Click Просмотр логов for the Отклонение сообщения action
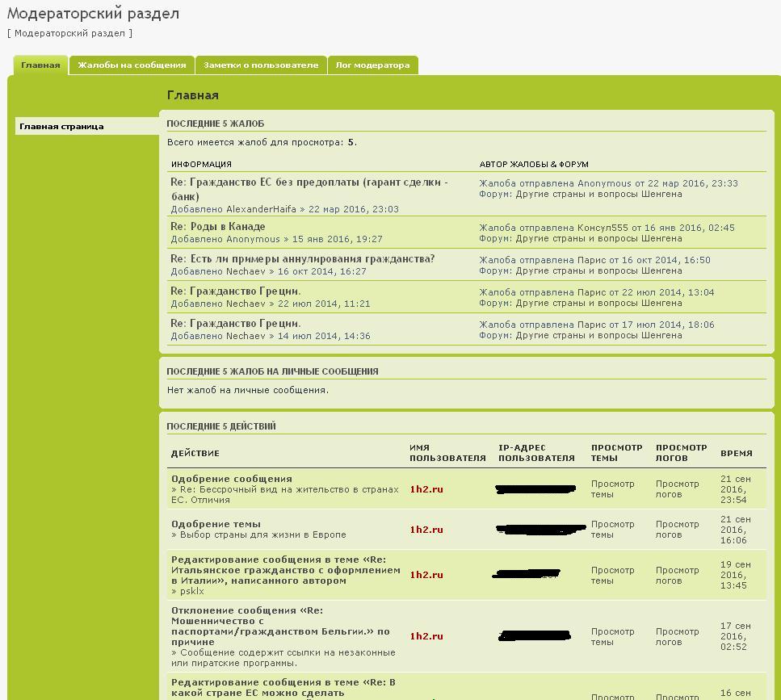This screenshot has height=700, width=781. coord(677,637)
